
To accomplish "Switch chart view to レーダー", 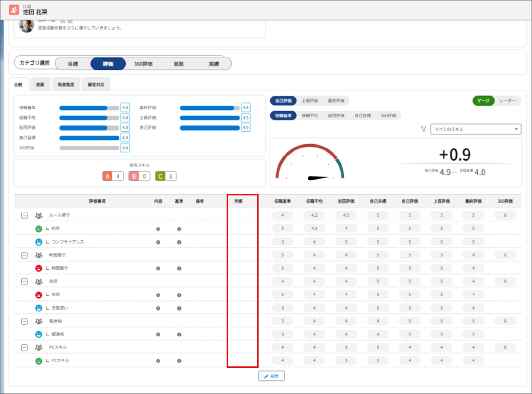I will [507, 101].
